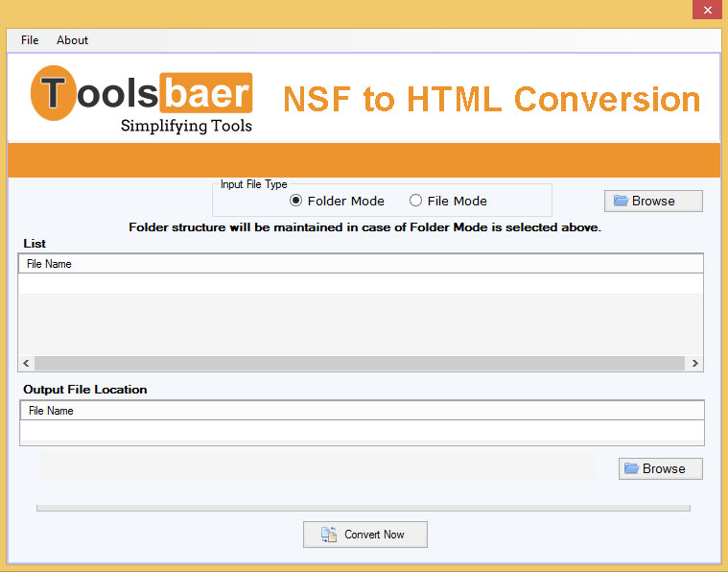The height and width of the screenshot is (572, 728).
Task: Click the Convert Now document icon
Action: tap(328, 535)
